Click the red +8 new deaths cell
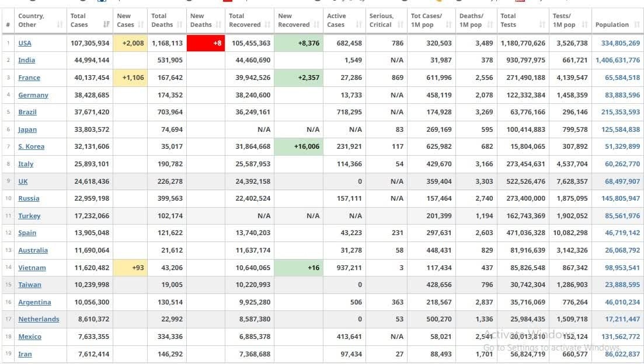Screen dimensions: 644x364 click(206, 43)
